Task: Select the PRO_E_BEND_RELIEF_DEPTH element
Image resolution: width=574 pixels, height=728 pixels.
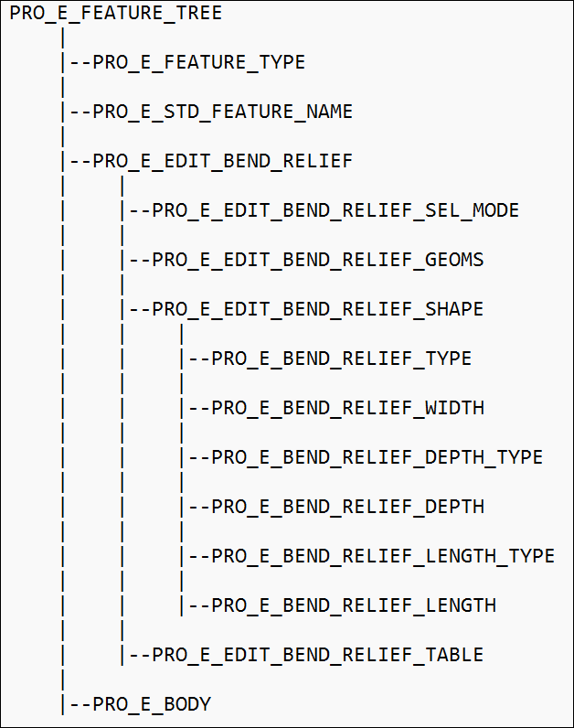Action: 347,508
